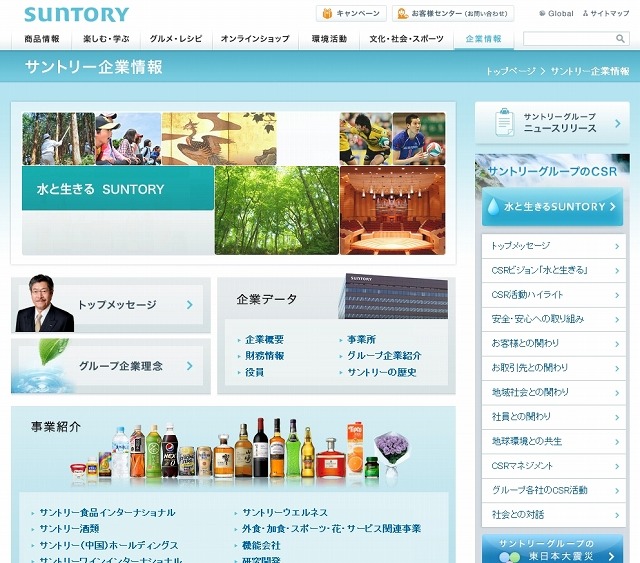Click the arrow on グループ企業理念 banner
This screenshot has height=563, width=640.
point(189,366)
